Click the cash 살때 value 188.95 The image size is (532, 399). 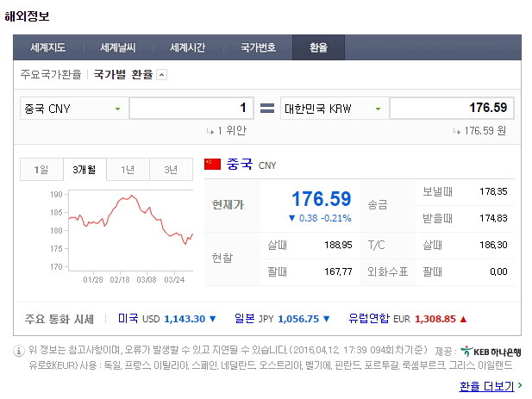point(338,245)
